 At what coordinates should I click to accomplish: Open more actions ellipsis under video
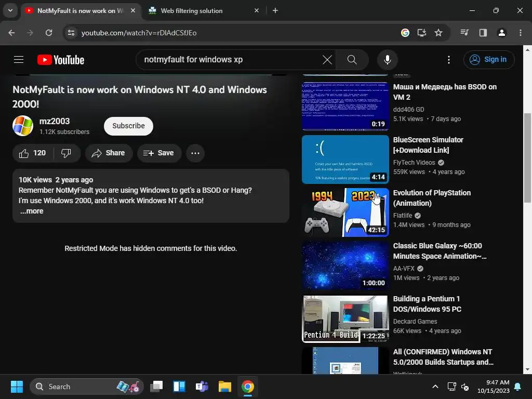pos(195,153)
